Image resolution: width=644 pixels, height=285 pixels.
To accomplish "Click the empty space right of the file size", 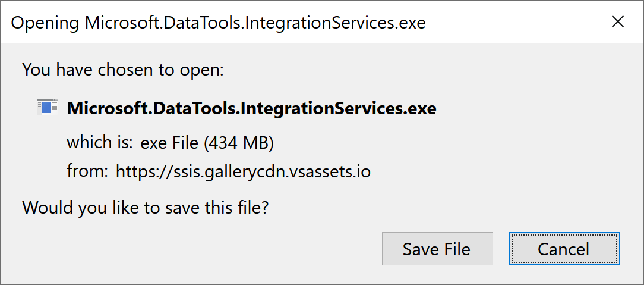I will (x=416, y=143).
